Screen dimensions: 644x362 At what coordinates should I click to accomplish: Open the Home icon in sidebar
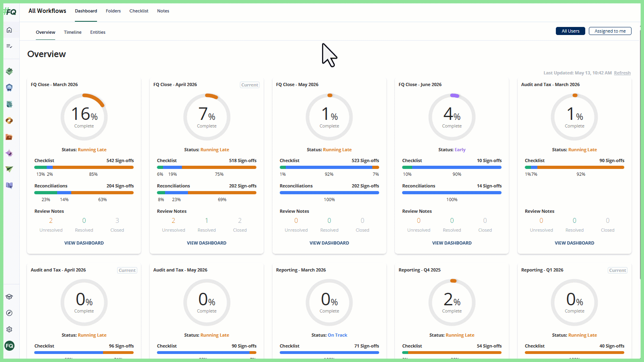[9, 30]
